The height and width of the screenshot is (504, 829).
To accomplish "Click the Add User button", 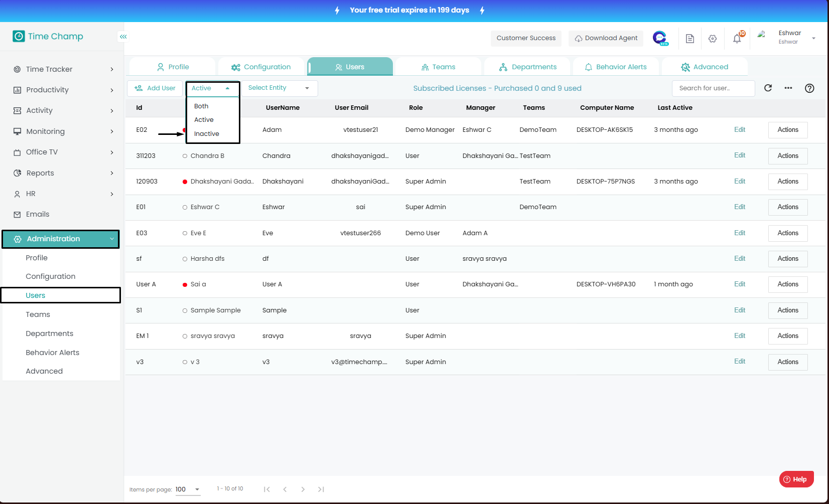I will [x=155, y=88].
